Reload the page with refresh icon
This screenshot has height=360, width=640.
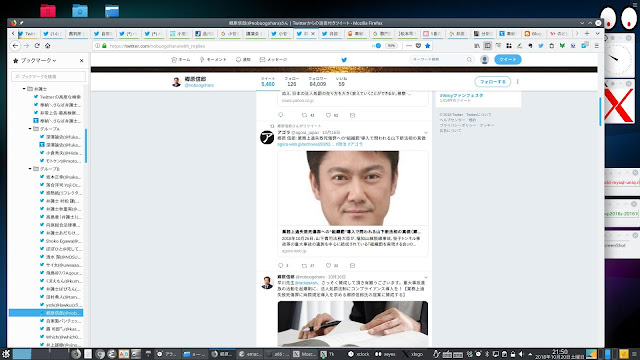coord(37,46)
